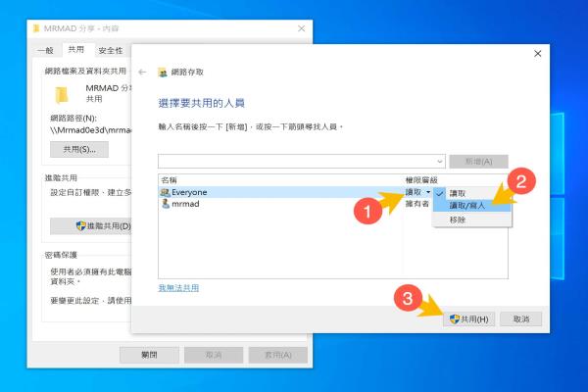
Task: Switch to 一般 tab in properties window
Action: [46, 50]
